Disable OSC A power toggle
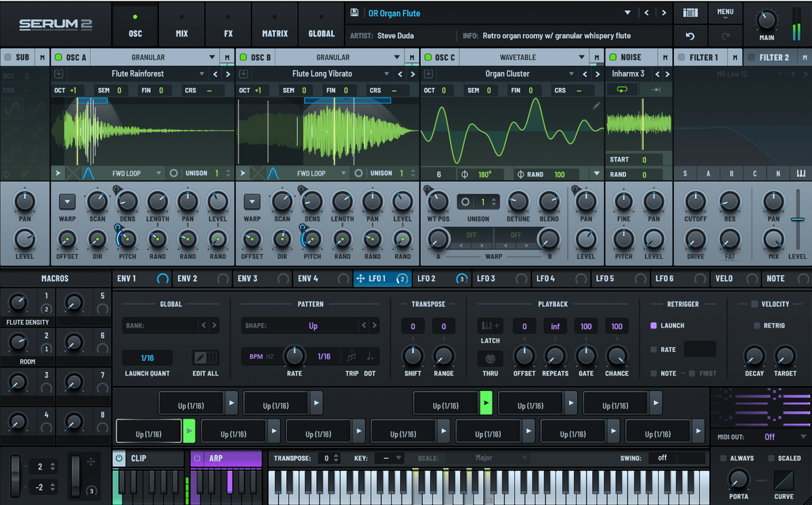The image size is (812, 505). (58, 57)
